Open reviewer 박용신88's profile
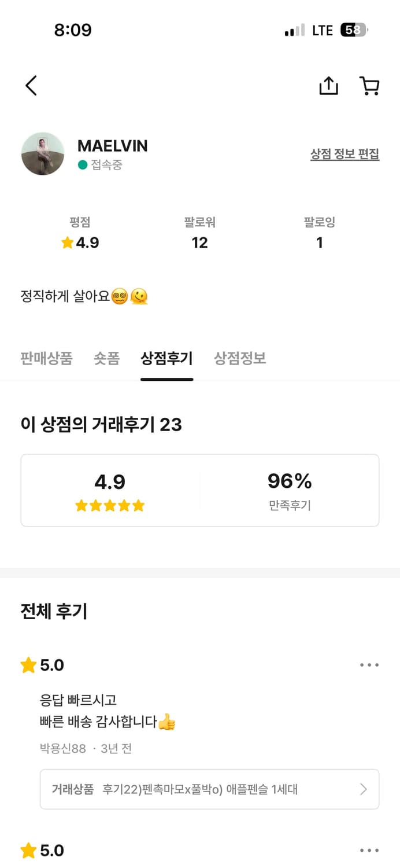This screenshot has width=400, height=868. coord(60,748)
